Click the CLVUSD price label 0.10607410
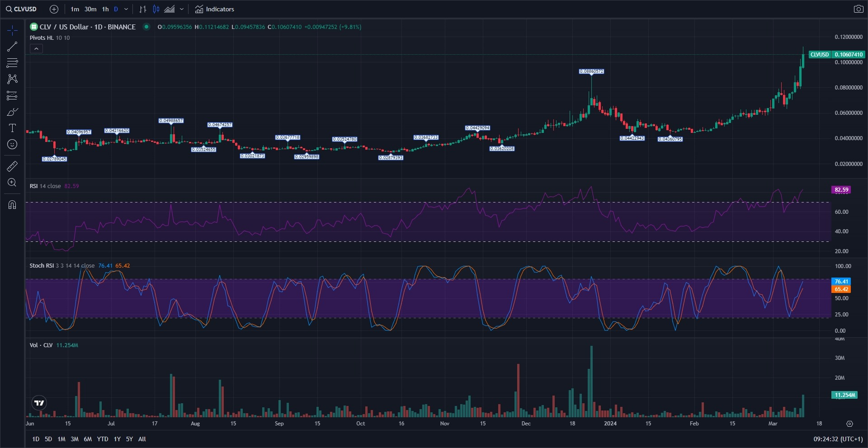 pos(836,55)
